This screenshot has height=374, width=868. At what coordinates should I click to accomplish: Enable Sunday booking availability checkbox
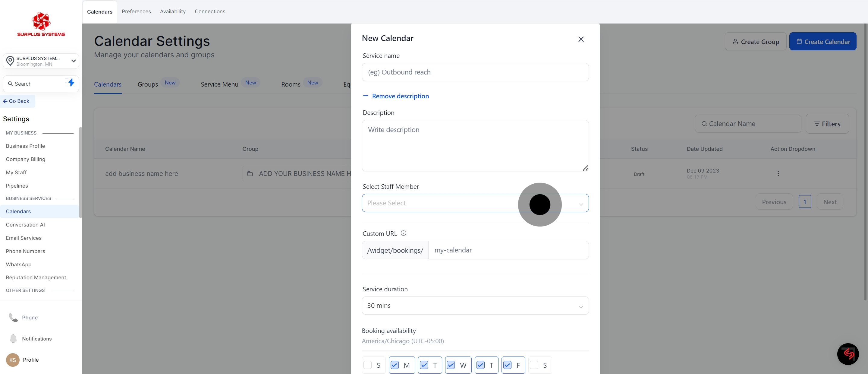click(x=368, y=365)
